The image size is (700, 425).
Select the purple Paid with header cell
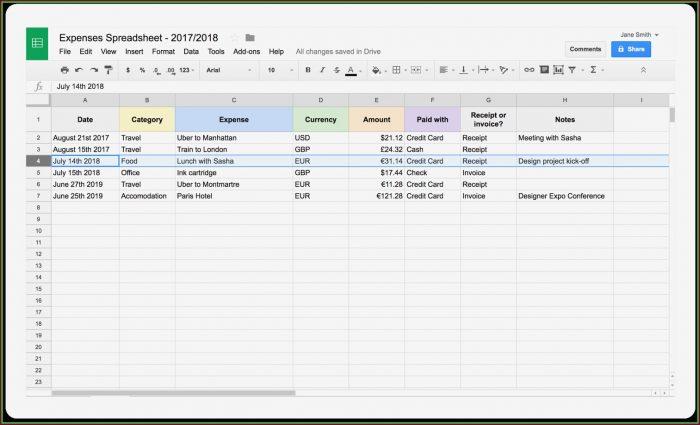432,120
